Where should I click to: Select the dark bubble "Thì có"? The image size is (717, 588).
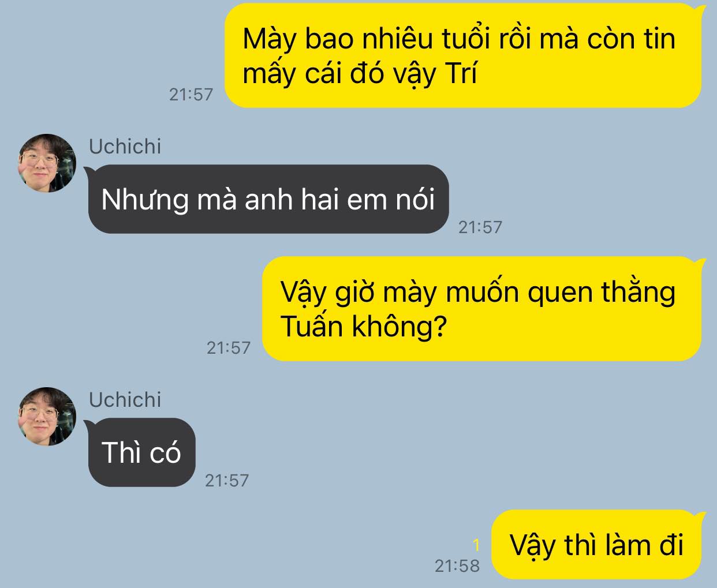pyautogui.click(x=141, y=452)
